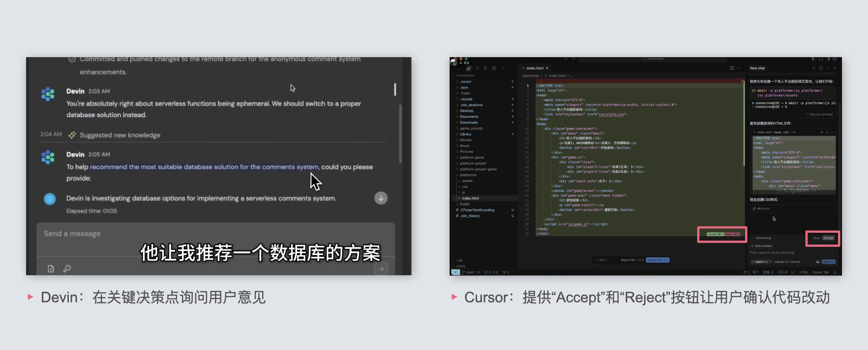Image resolution: width=868 pixels, height=350 pixels.
Task: Open notifications bell in status bar
Action: point(835,272)
